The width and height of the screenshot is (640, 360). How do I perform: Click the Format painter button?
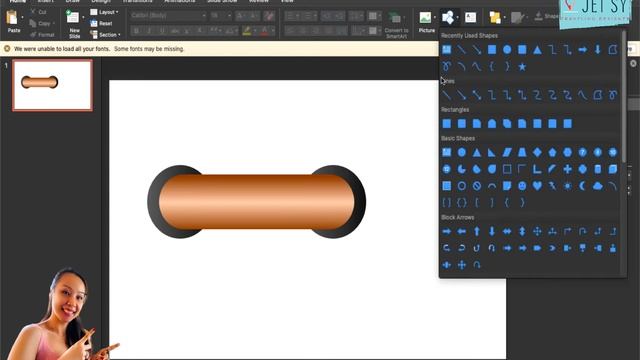point(42,35)
